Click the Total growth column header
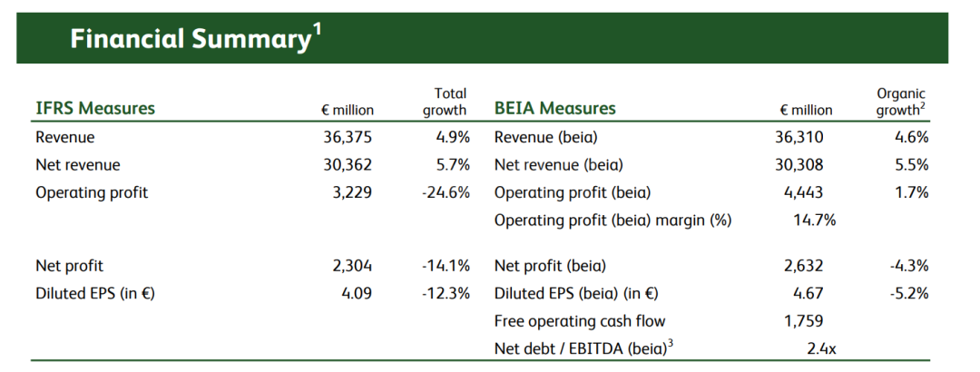The height and width of the screenshot is (372, 980). pyautogui.click(x=445, y=102)
